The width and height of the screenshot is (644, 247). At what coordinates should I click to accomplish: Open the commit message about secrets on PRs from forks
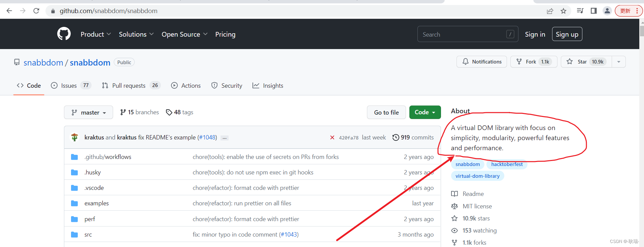pyautogui.click(x=266, y=157)
